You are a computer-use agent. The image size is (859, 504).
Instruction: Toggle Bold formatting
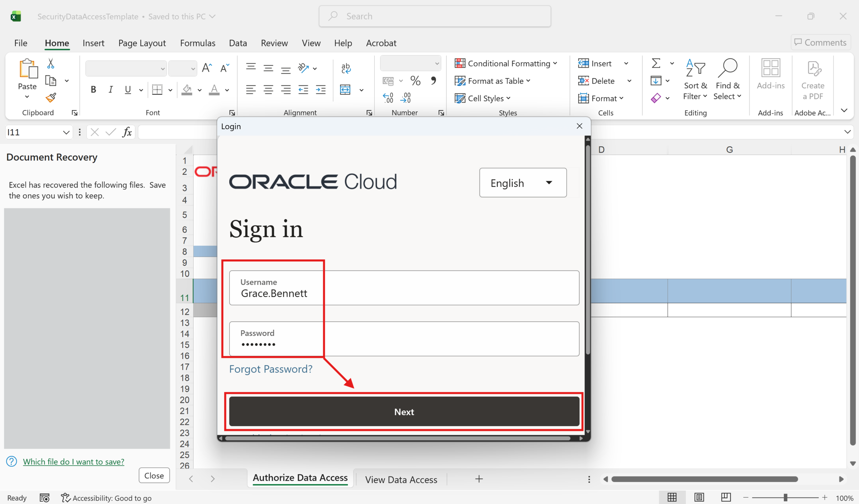pyautogui.click(x=93, y=90)
